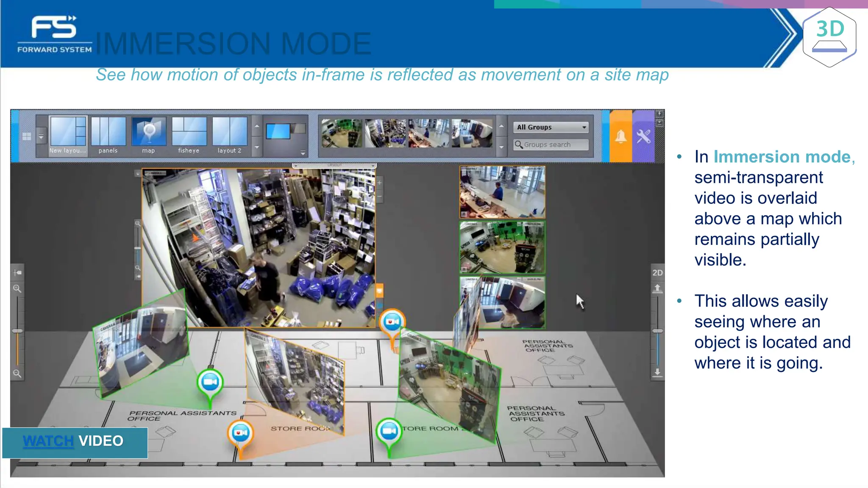868x488 pixels.
Task: Open the green studio camera thumbnail in toolbar
Action: pos(342,133)
